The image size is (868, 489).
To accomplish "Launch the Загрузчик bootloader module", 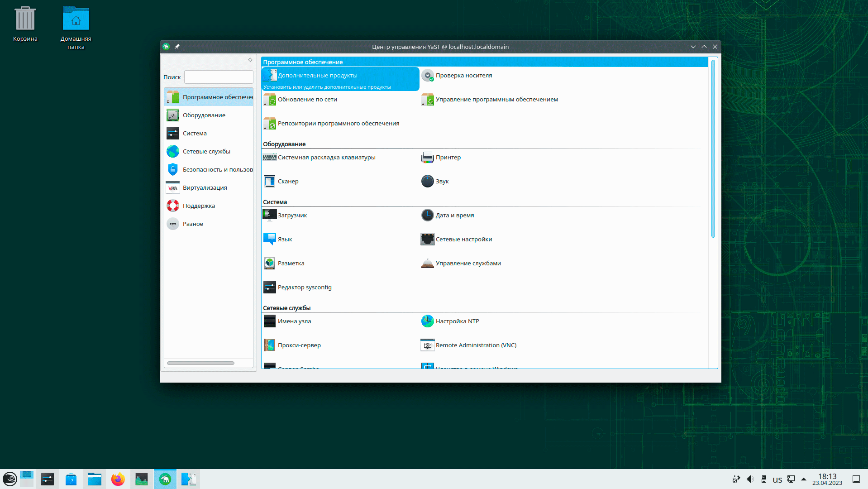I will [x=292, y=216].
